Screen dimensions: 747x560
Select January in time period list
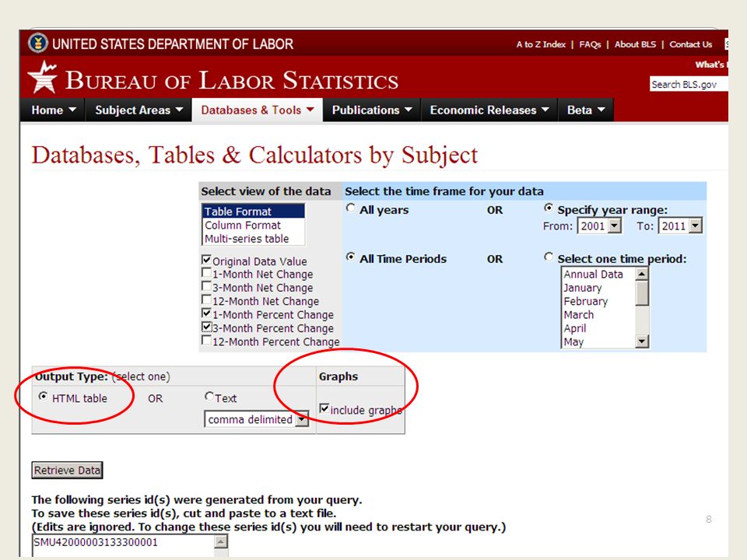point(598,288)
